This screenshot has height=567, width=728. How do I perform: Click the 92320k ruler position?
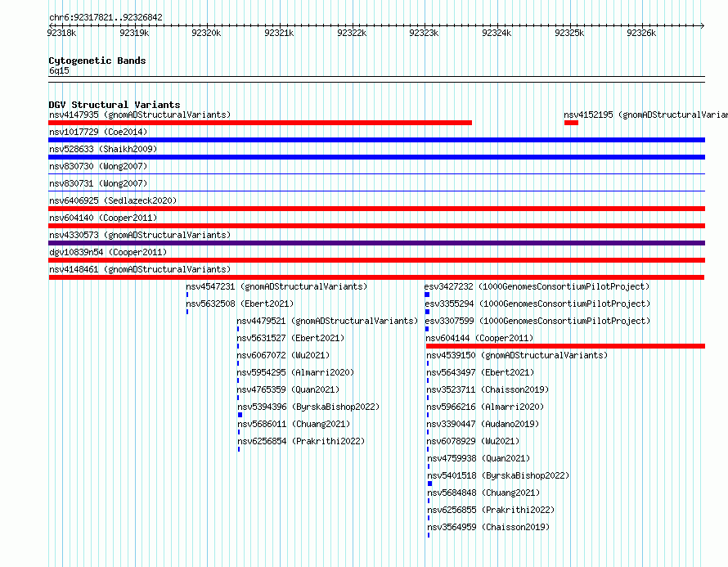pyautogui.click(x=206, y=33)
